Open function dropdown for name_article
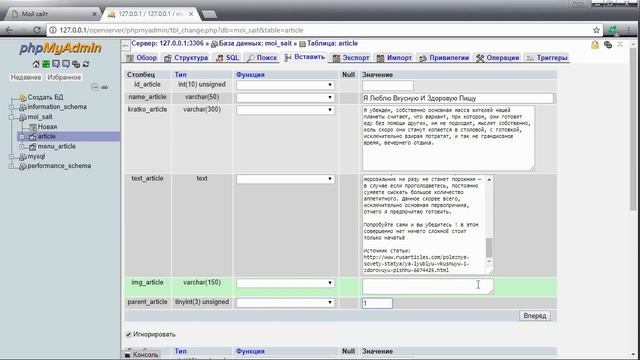 click(285, 98)
